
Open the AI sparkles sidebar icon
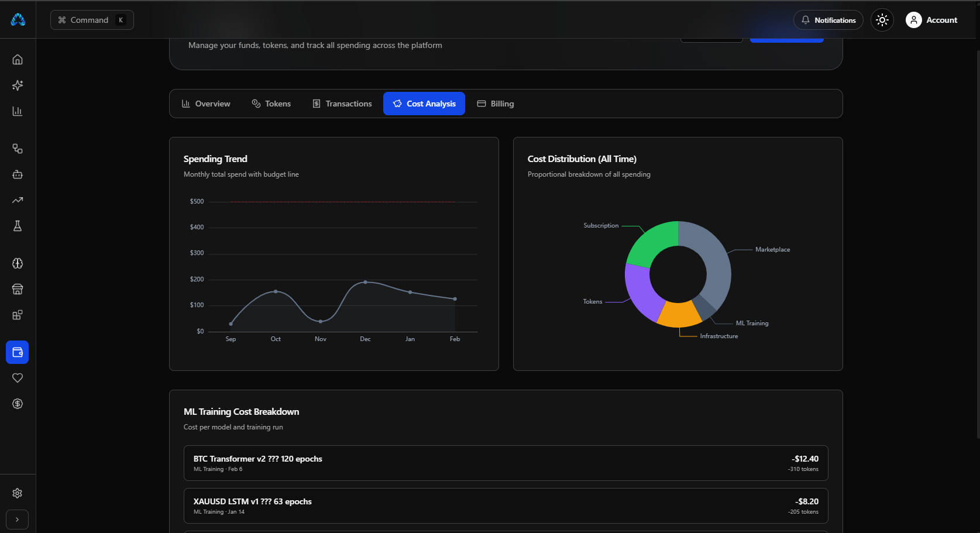click(18, 85)
